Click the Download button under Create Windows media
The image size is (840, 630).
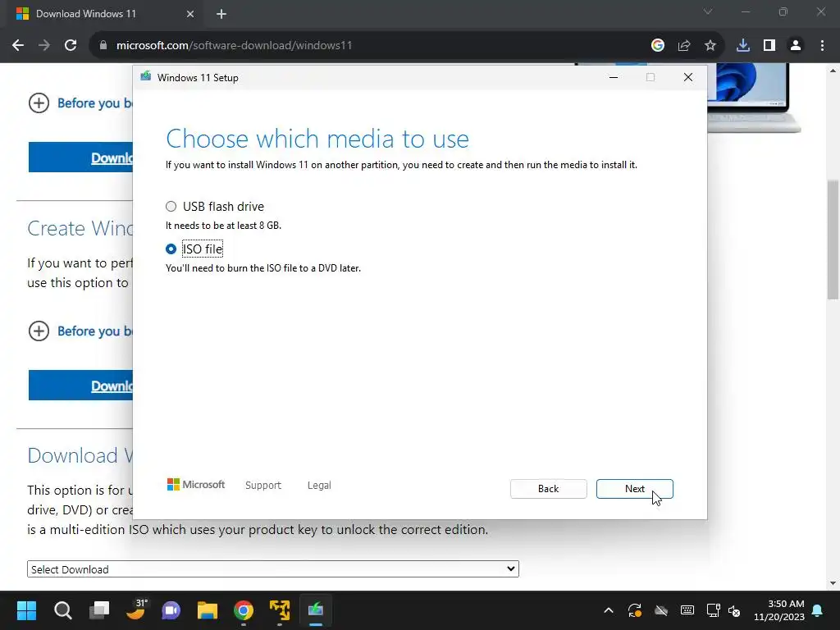[x=80, y=386]
